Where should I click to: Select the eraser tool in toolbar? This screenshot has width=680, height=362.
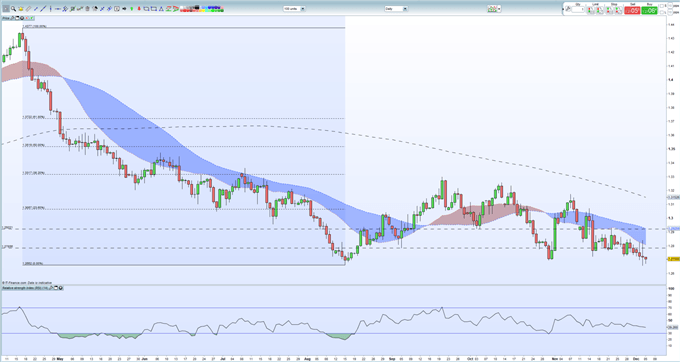tap(28, 9)
